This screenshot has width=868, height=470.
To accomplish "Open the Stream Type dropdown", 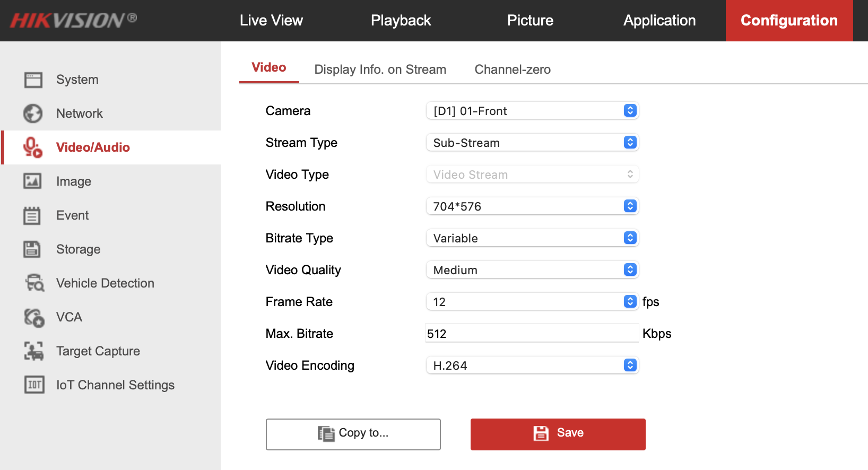I will (x=532, y=143).
